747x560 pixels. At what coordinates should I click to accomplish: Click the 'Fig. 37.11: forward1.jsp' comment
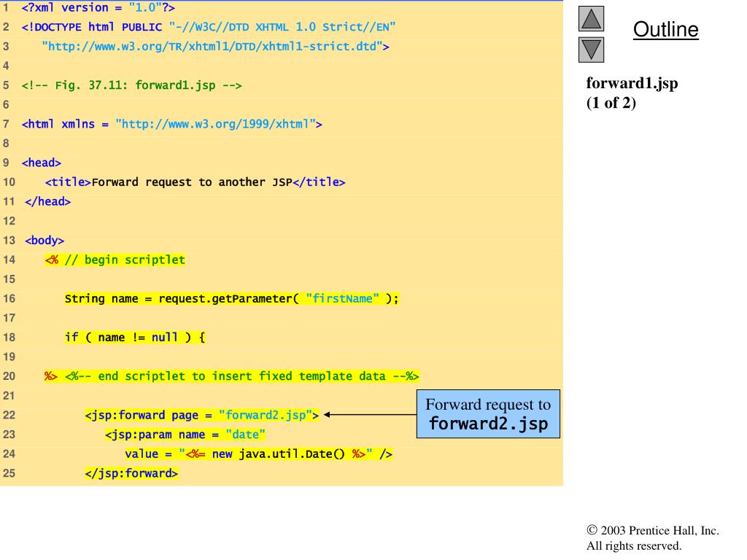(x=131, y=85)
